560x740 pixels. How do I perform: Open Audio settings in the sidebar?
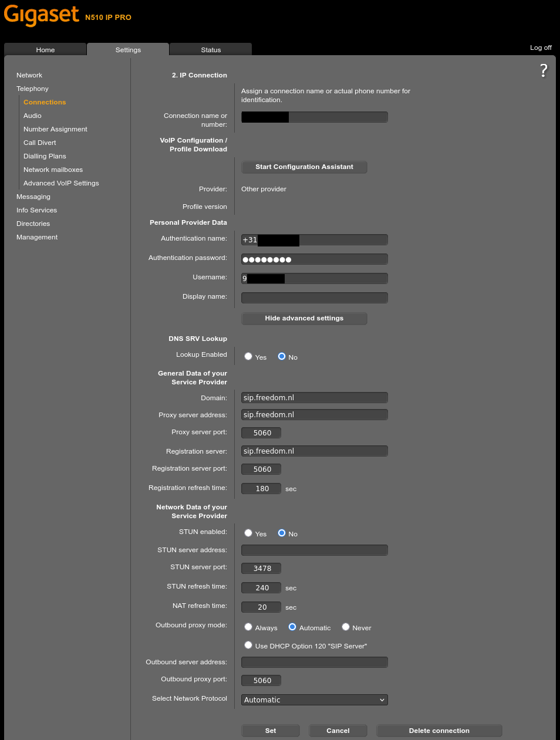point(32,116)
